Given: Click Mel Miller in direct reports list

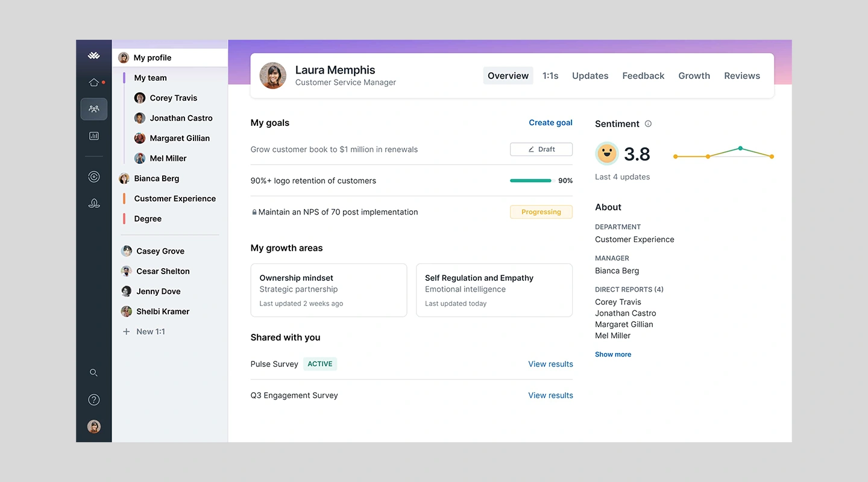Looking at the screenshot, I should (612, 336).
